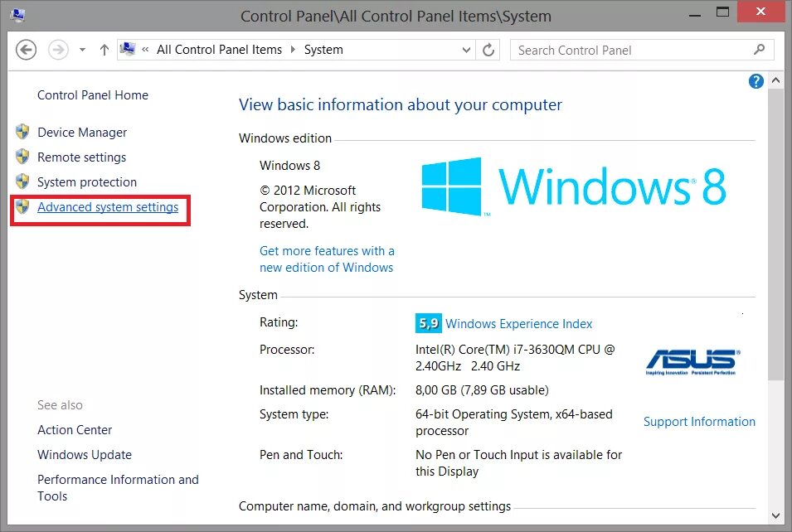Click the vertical scrollbar thumb
This screenshot has width=792, height=532.
coord(775,235)
